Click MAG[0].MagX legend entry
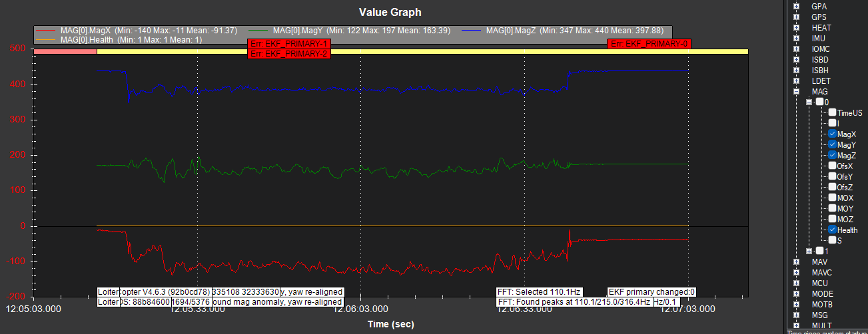The width and height of the screenshot is (868, 334). pos(87,31)
